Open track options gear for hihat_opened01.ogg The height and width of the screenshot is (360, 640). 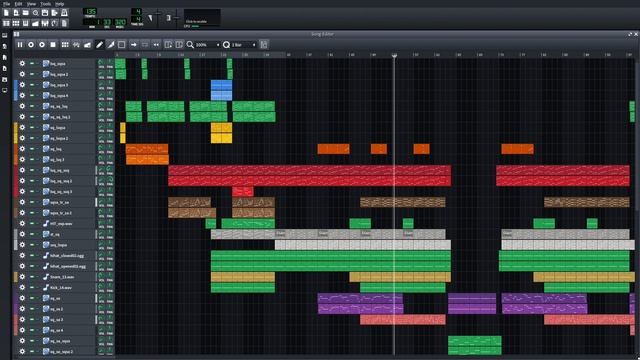pyautogui.click(x=22, y=266)
